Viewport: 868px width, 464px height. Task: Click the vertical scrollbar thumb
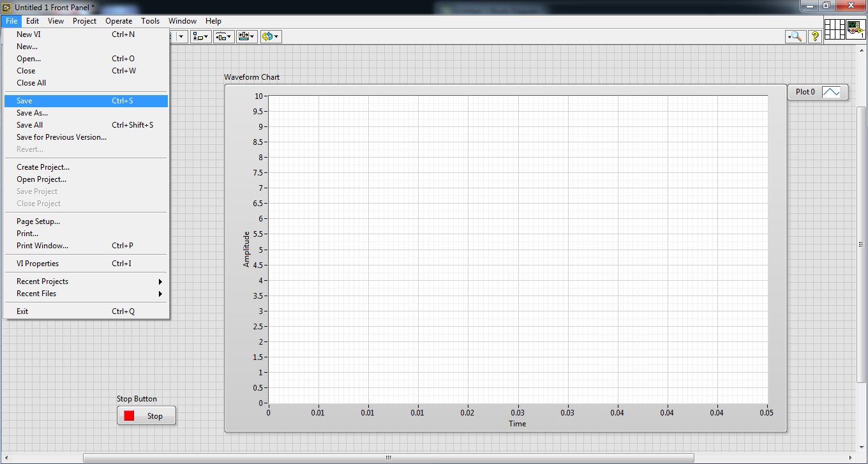pyautogui.click(x=861, y=244)
